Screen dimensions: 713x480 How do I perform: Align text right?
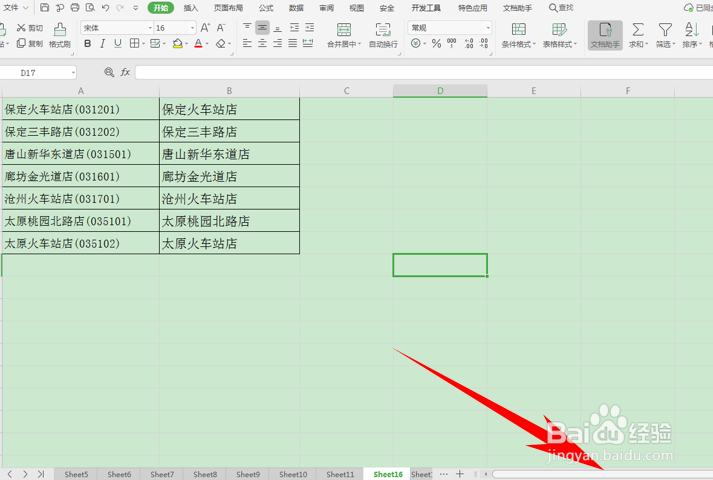[x=277, y=43]
